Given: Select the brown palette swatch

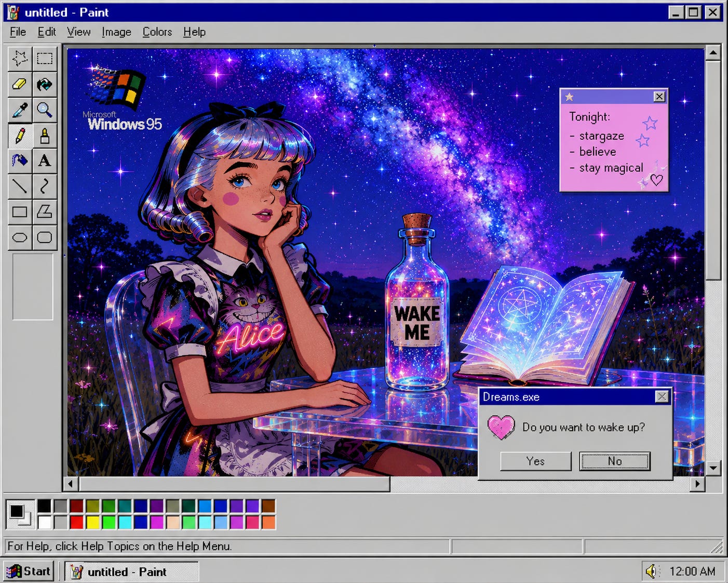Looking at the screenshot, I should [x=268, y=506].
